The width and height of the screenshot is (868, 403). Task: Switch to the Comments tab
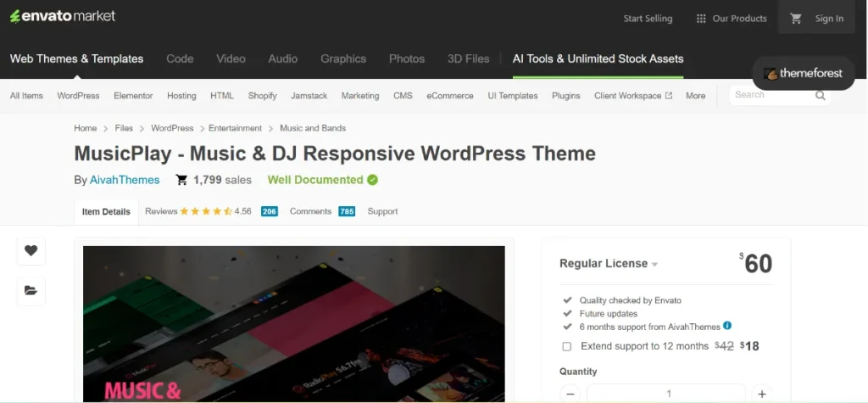pos(310,211)
